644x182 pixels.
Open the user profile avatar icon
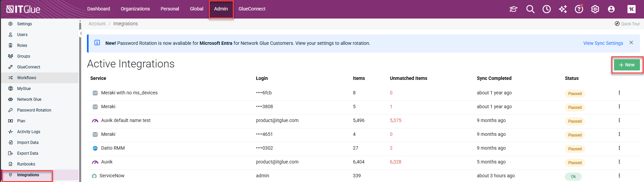pos(611,9)
